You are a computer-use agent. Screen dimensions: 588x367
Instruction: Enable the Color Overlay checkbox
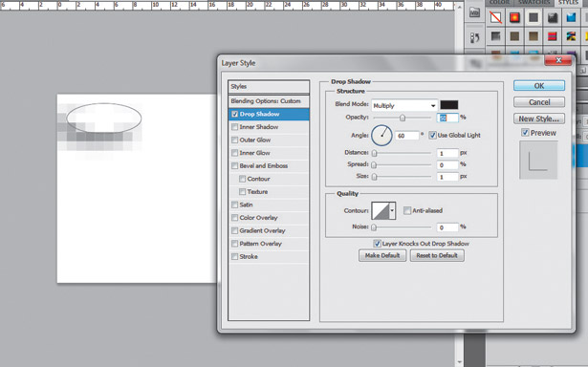[235, 218]
